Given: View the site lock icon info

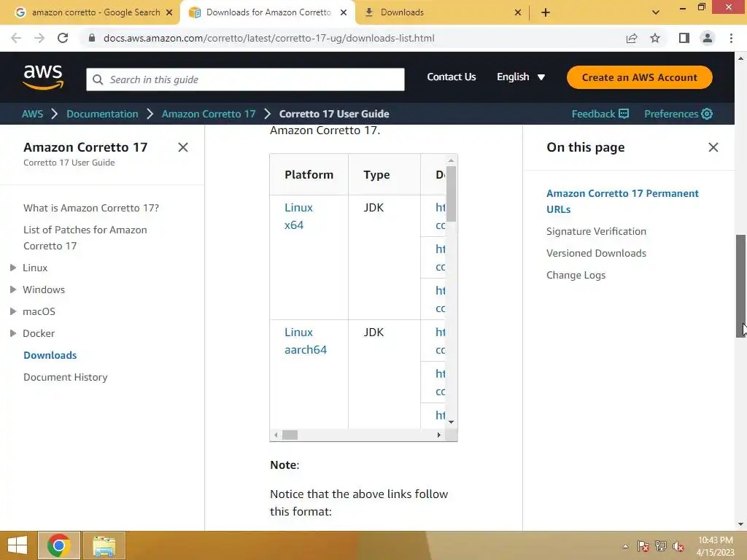Looking at the screenshot, I should tap(92, 38).
